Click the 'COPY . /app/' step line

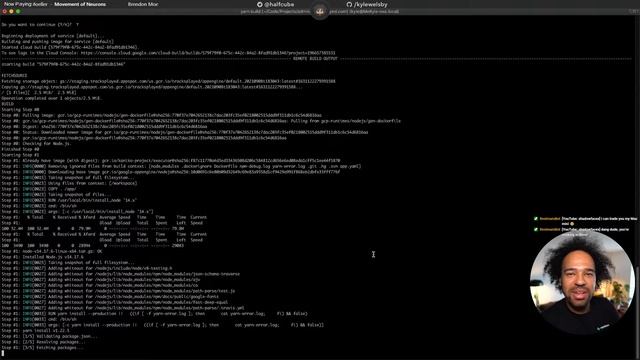tap(39, 189)
